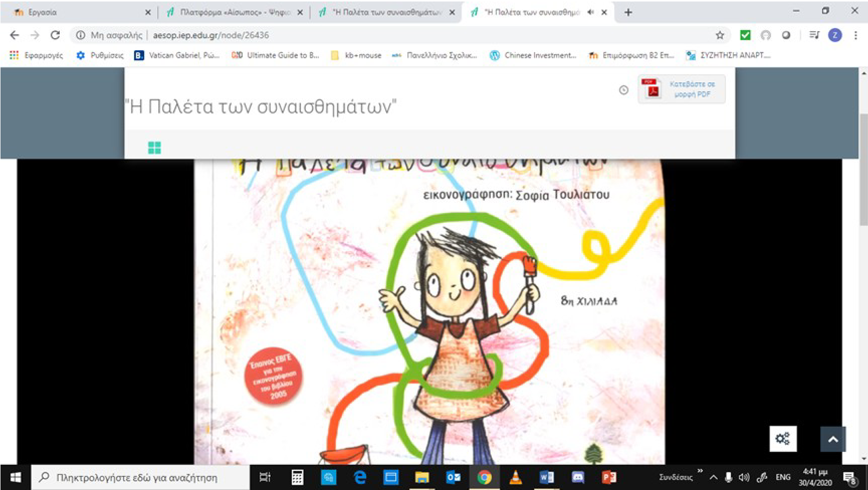Change the ENG input language
The image size is (868, 490).
pos(783,477)
